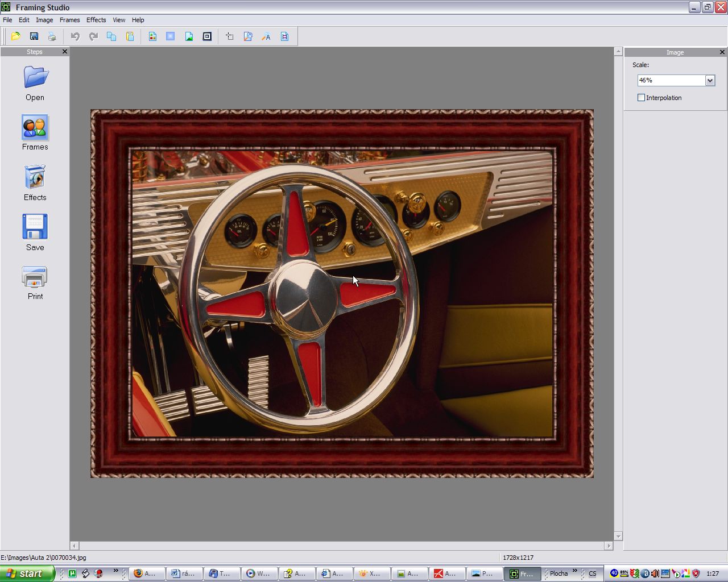Viewport: 728px width, 582px height.
Task: Close the Steps panel
Action: click(65, 52)
